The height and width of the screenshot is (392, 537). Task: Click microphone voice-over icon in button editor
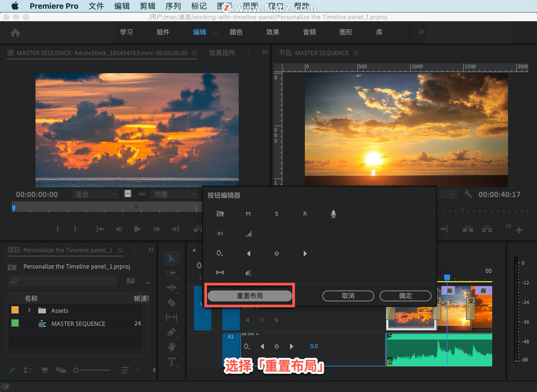[333, 214]
